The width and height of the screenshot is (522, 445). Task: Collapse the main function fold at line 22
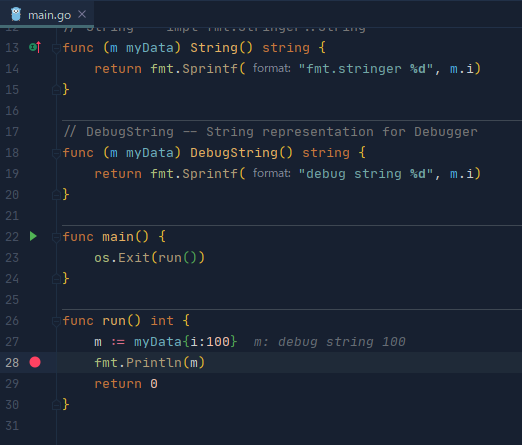point(56,238)
